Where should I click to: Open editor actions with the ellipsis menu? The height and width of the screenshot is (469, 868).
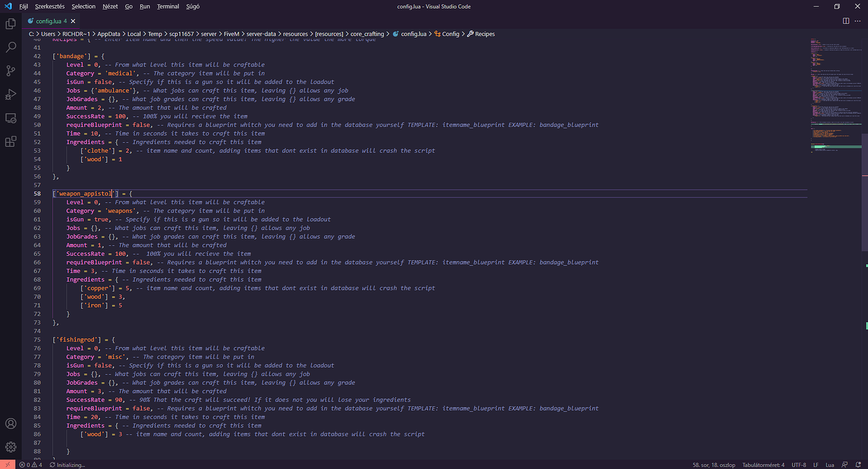coord(858,21)
